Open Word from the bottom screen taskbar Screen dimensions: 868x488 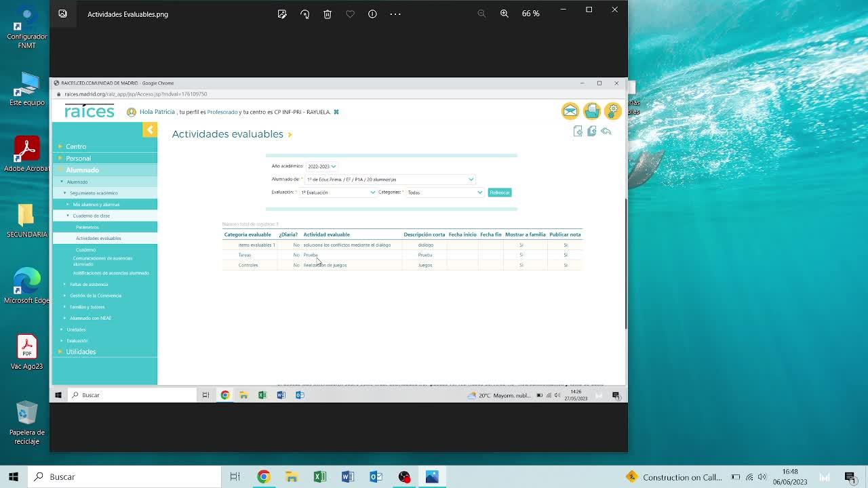tap(348, 477)
